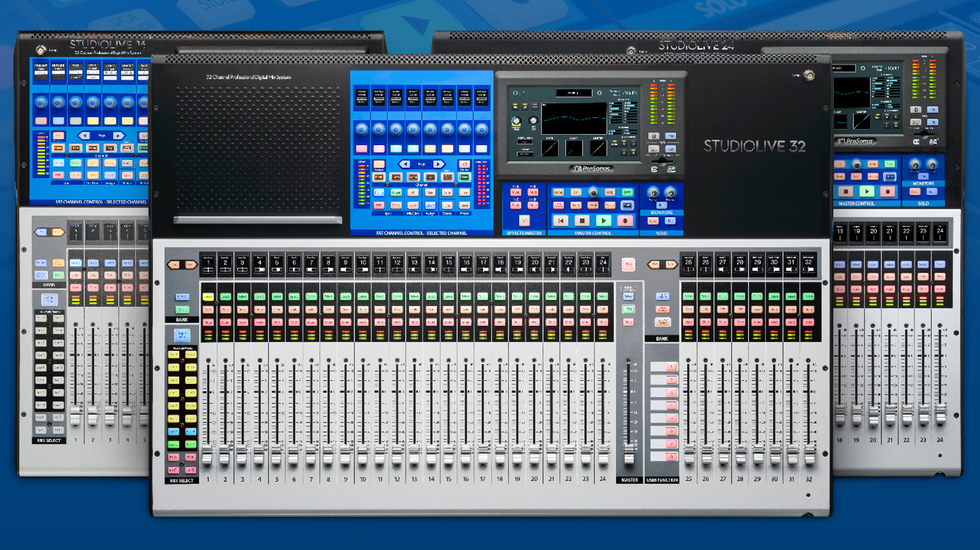Mute FX C in the Effects Master section
This screenshot has width=980, height=550.
click(516, 205)
